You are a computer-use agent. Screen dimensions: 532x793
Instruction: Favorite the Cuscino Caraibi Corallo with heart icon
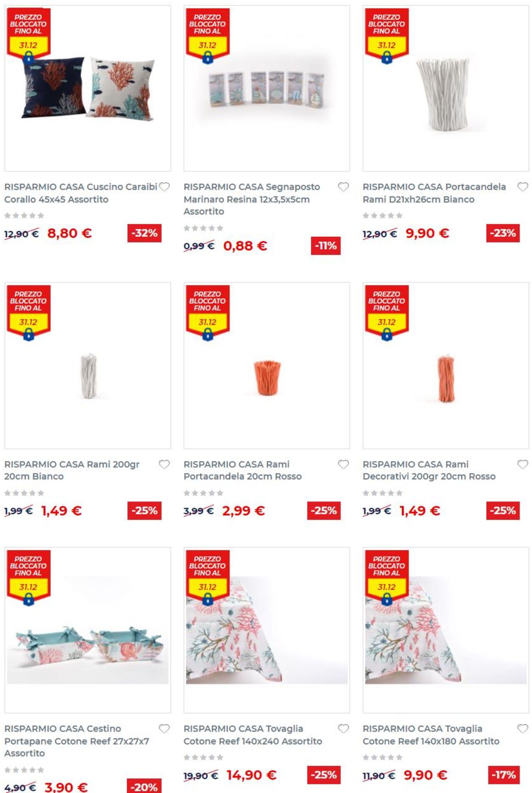[164, 187]
